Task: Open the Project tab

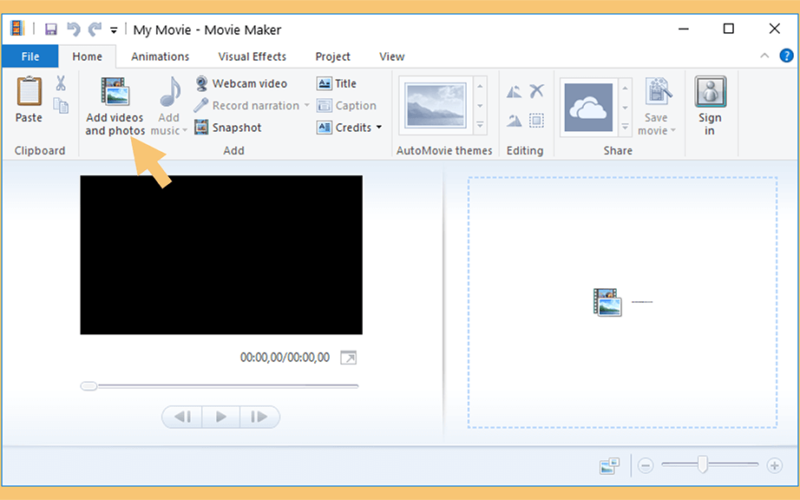Action: pyautogui.click(x=333, y=57)
